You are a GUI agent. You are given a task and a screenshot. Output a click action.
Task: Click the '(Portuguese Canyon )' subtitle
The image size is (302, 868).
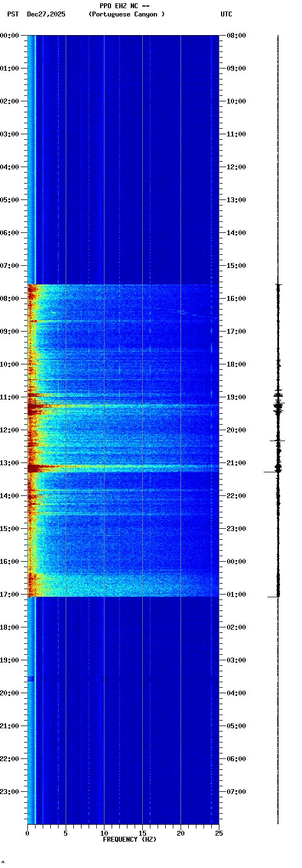(126, 14)
